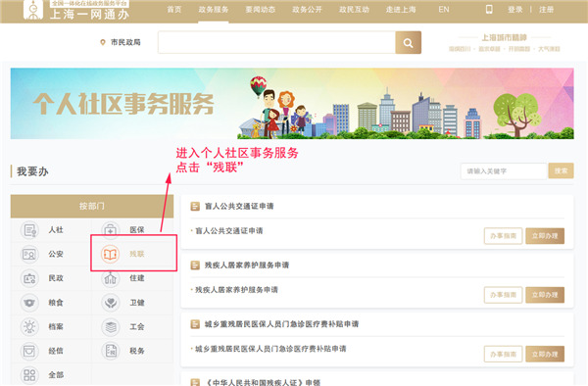Select the 按部门 category tab

[x=92, y=206]
